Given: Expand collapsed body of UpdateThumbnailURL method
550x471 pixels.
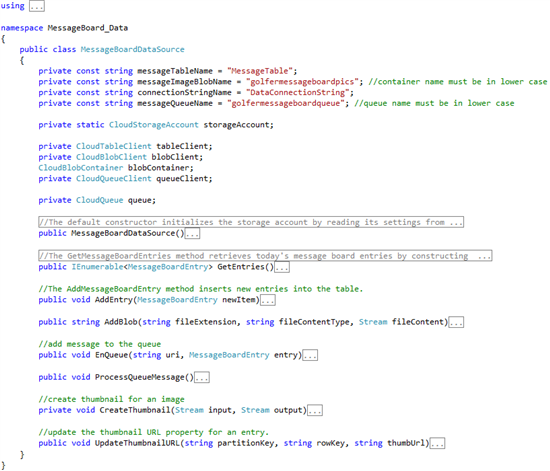Looking at the screenshot, I should click(x=437, y=443).
